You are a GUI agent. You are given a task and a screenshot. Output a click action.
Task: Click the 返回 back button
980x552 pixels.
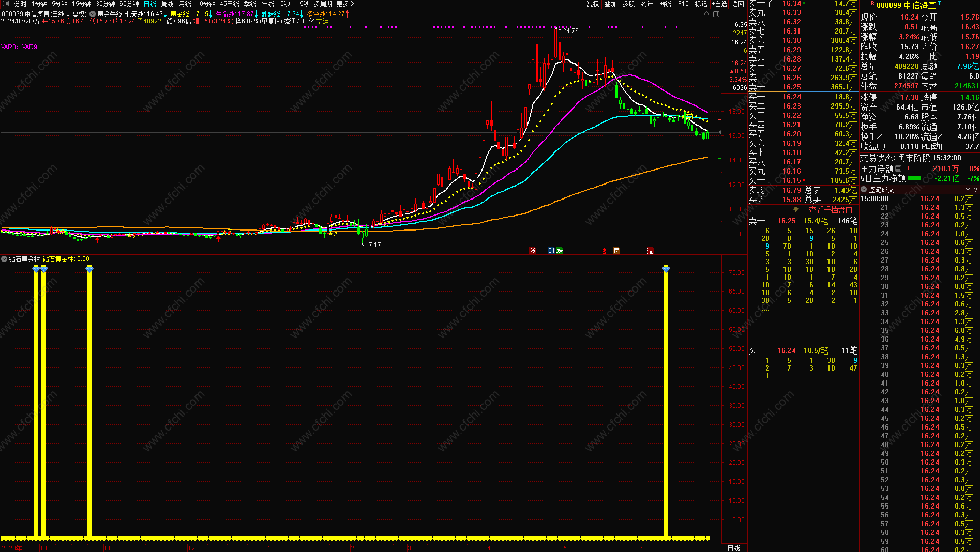pos(738,4)
